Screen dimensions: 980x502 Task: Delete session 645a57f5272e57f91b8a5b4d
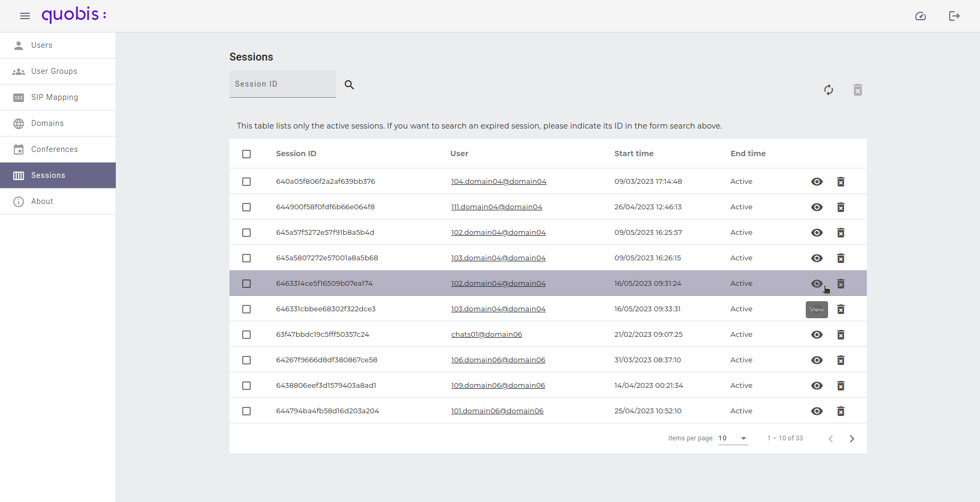click(841, 233)
